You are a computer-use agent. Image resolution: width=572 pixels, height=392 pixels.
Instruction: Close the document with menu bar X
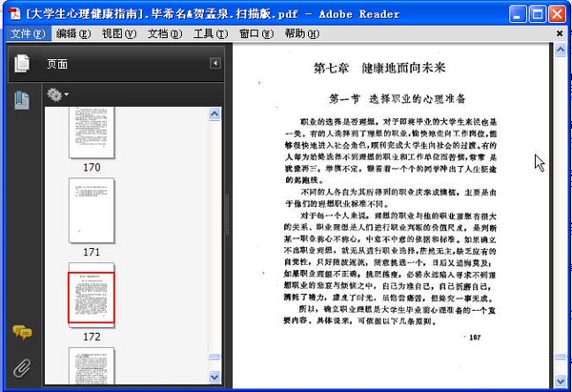pyautogui.click(x=560, y=33)
